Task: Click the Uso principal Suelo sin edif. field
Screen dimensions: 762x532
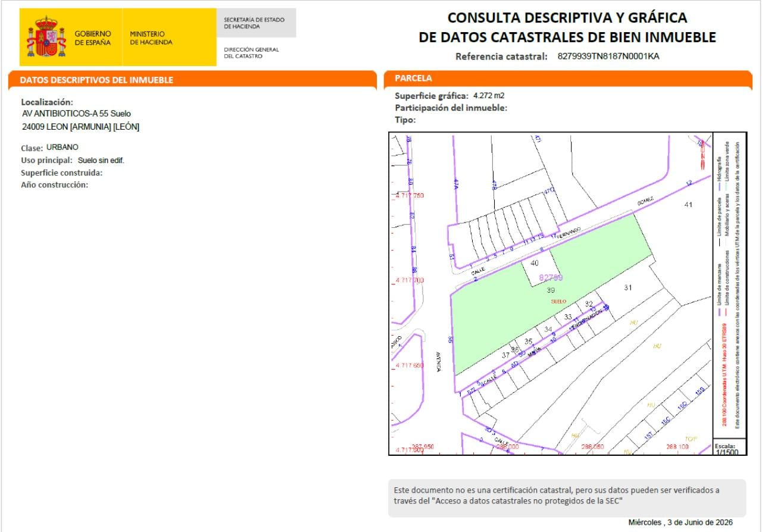Action: point(73,160)
